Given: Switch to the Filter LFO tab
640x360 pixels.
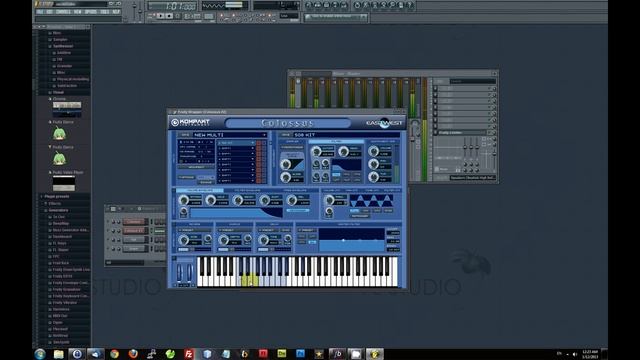Looking at the screenshot, I should (x=393, y=190).
